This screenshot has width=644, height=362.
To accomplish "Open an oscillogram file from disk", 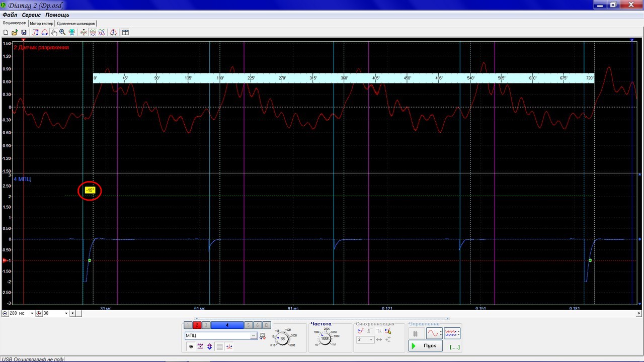I will tap(15, 32).
